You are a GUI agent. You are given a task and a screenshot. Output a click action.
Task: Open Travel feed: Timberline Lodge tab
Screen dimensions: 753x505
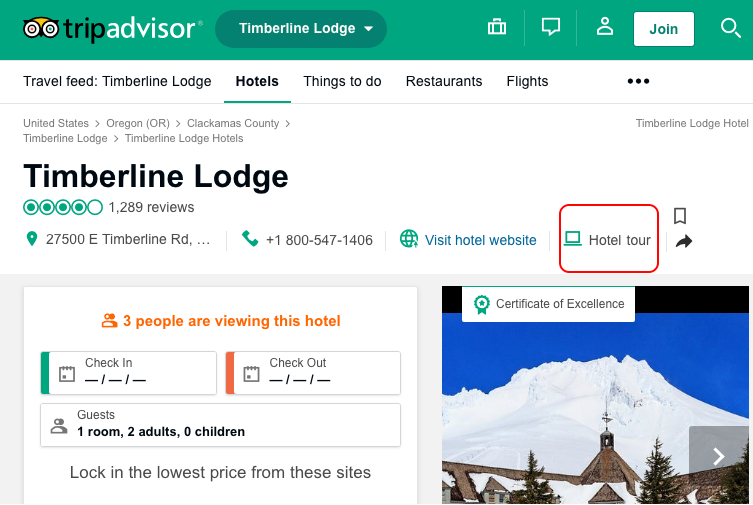(x=117, y=81)
